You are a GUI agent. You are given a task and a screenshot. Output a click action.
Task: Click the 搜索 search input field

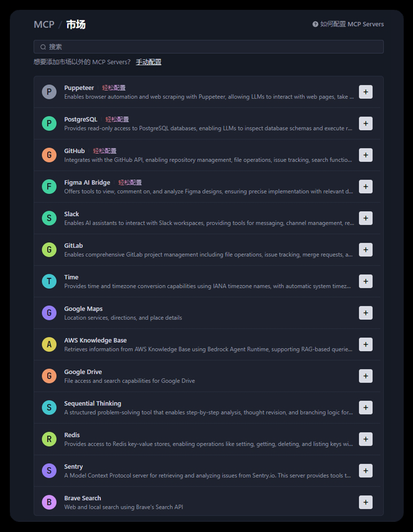pyautogui.click(x=209, y=47)
